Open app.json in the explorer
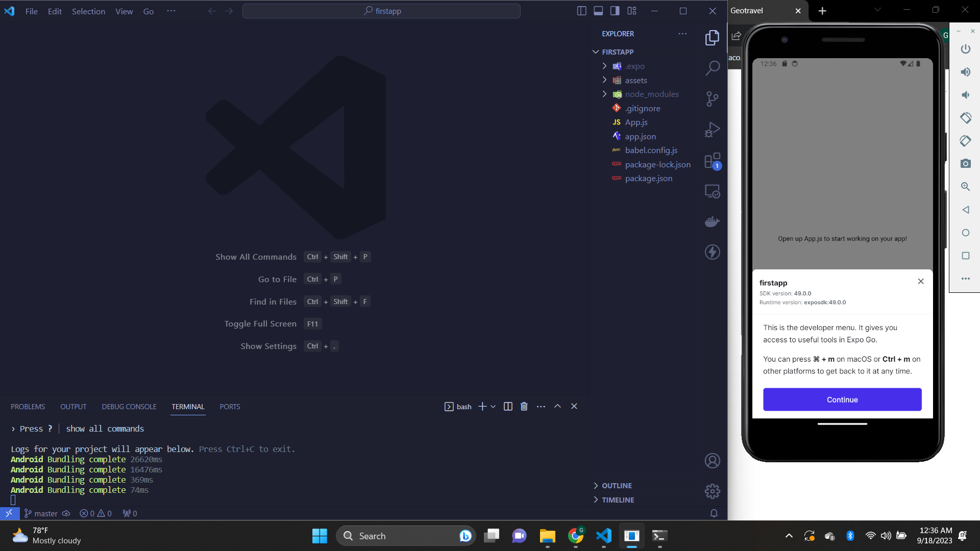Image resolution: width=980 pixels, height=551 pixels. tap(641, 136)
